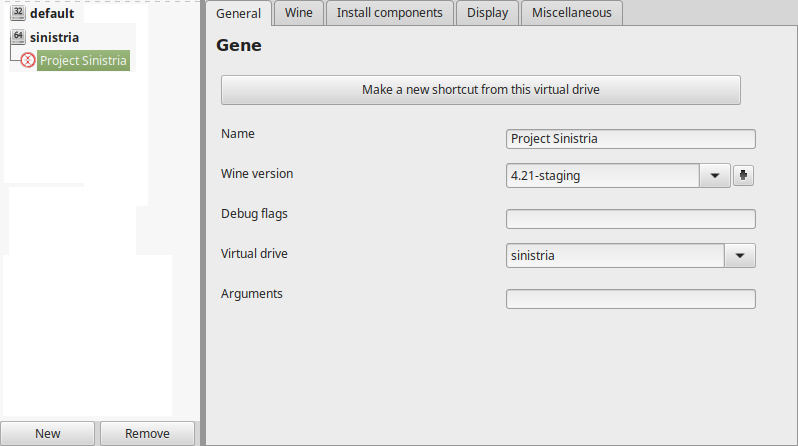Viewport: 798px width, 446px height.
Task: Switch to the Wine tab
Action: 299,13
